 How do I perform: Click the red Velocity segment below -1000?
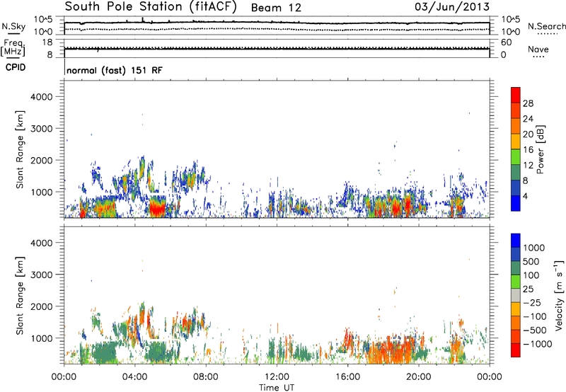[516, 350]
